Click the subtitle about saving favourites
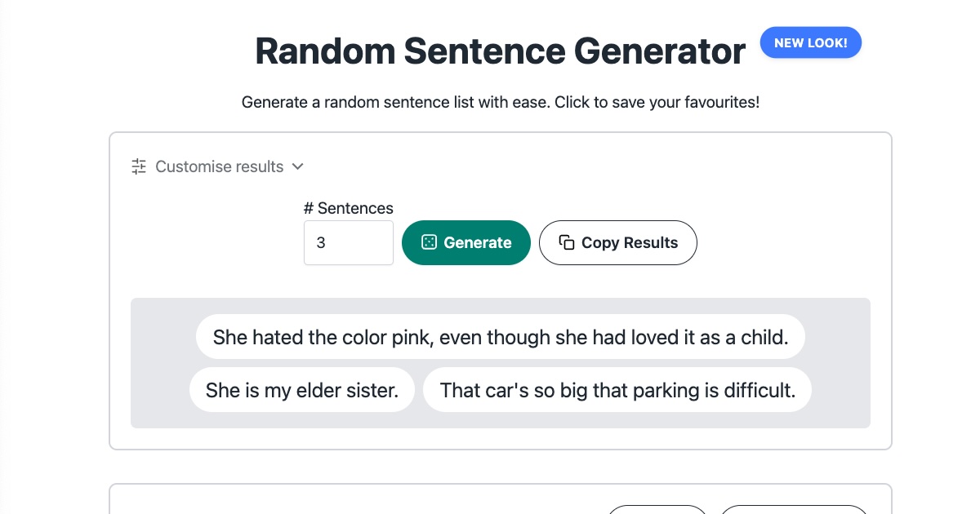Viewport: 980px width, 514px height. 500,103
